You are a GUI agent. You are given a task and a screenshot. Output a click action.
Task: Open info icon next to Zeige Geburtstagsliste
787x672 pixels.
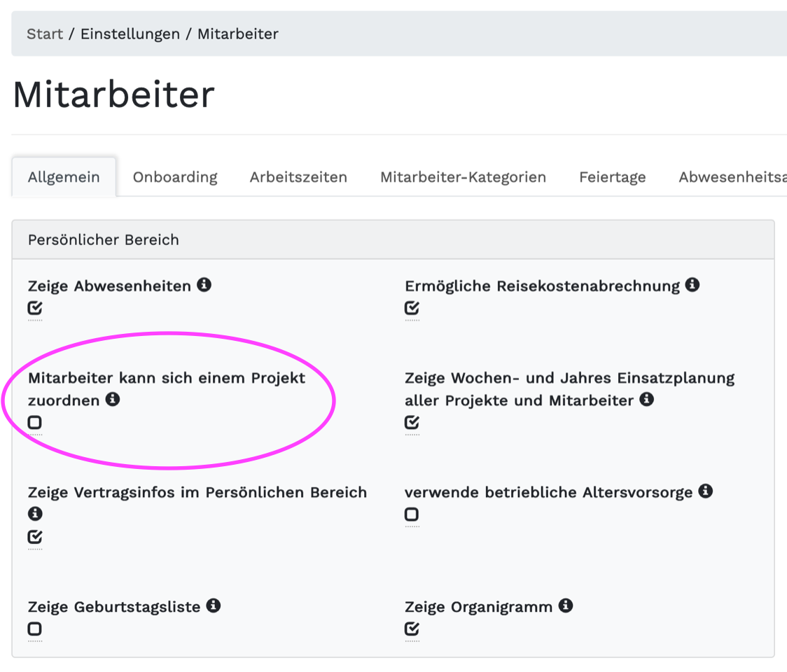tap(214, 605)
